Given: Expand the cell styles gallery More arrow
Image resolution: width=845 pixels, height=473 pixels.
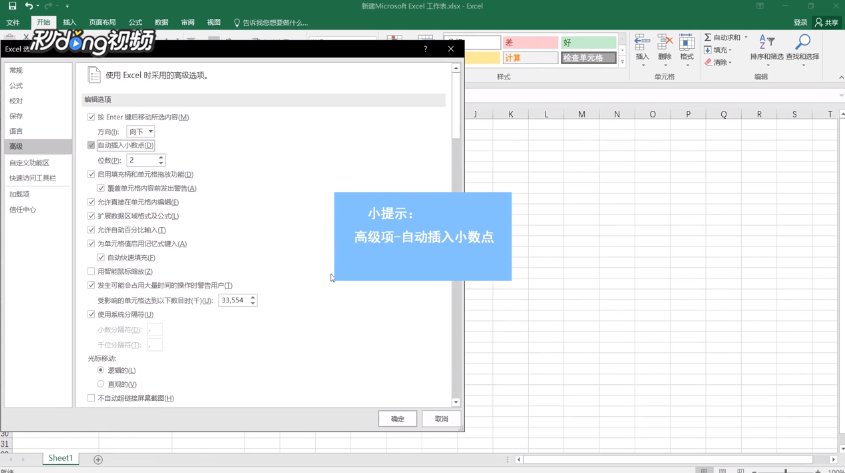Looking at the screenshot, I should pos(622,62).
